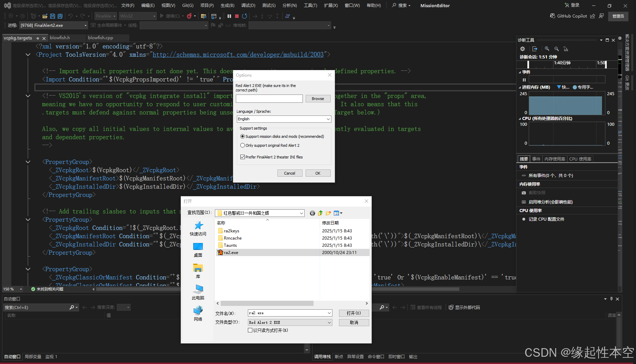The image size is (636, 364).
Task: Open the msbuild schema hyperlink
Action: click(x=238, y=55)
